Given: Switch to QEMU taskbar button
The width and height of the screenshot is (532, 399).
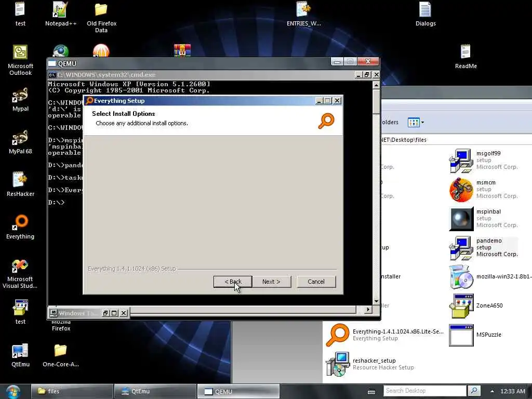Looking at the screenshot, I should pos(238,391).
